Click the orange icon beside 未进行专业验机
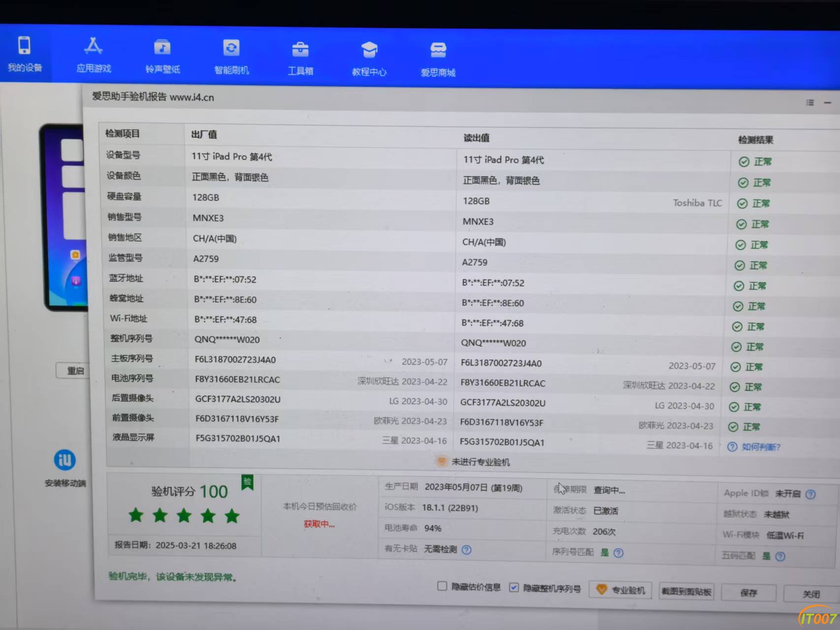Viewport: 840px width, 630px height. pyautogui.click(x=442, y=461)
